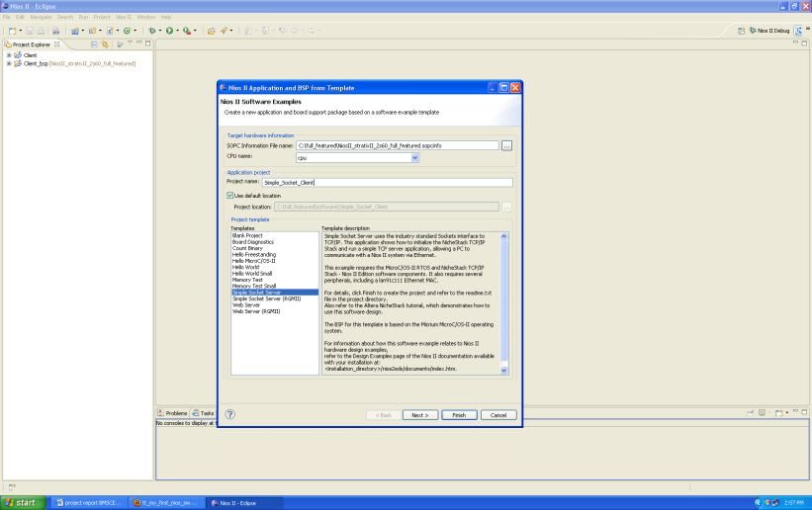Click the New toolbar icon
The image size is (812, 510).
click(x=12, y=31)
